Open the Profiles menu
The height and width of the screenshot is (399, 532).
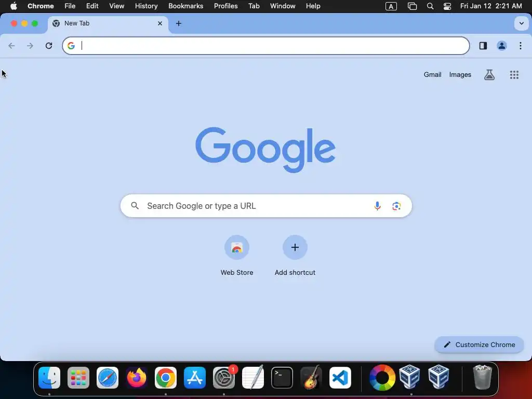225,6
